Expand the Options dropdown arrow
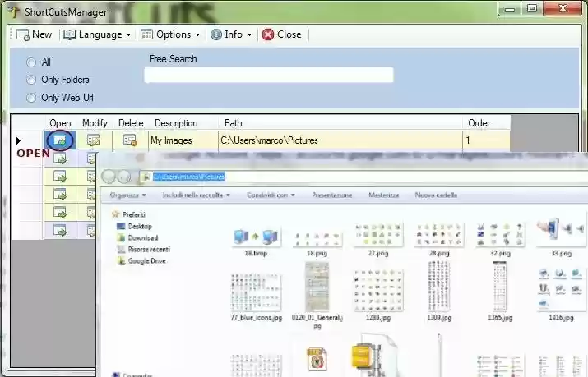The width and height of the screenshot is (588, 377). coord(197,34)
